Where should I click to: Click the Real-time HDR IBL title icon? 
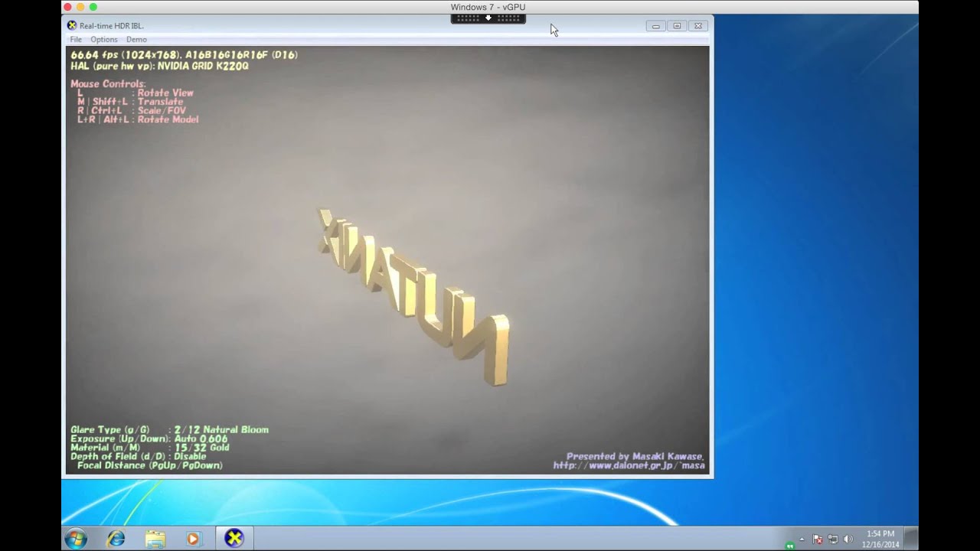[72, 25]
